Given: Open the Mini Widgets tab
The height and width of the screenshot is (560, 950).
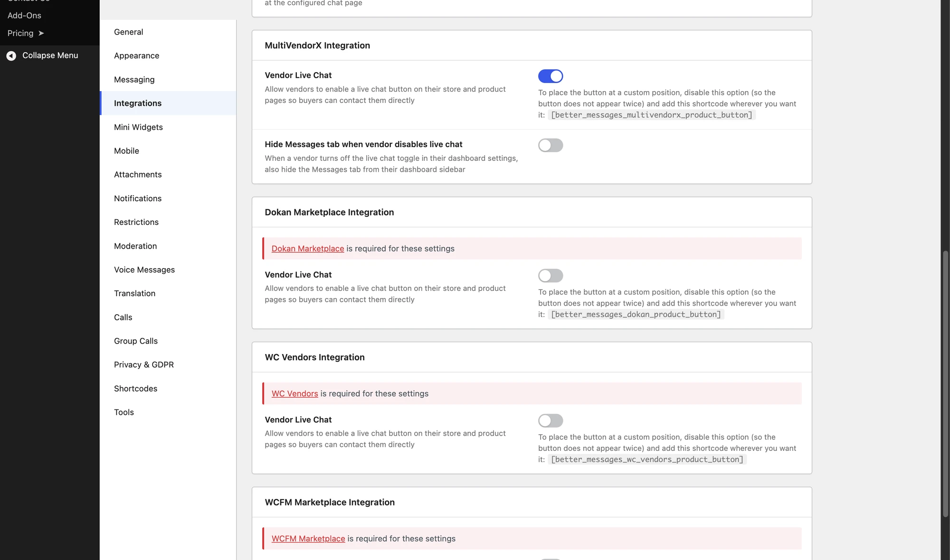Looking at the screenshot, I should pyautogui.click(x=168, y=127).
